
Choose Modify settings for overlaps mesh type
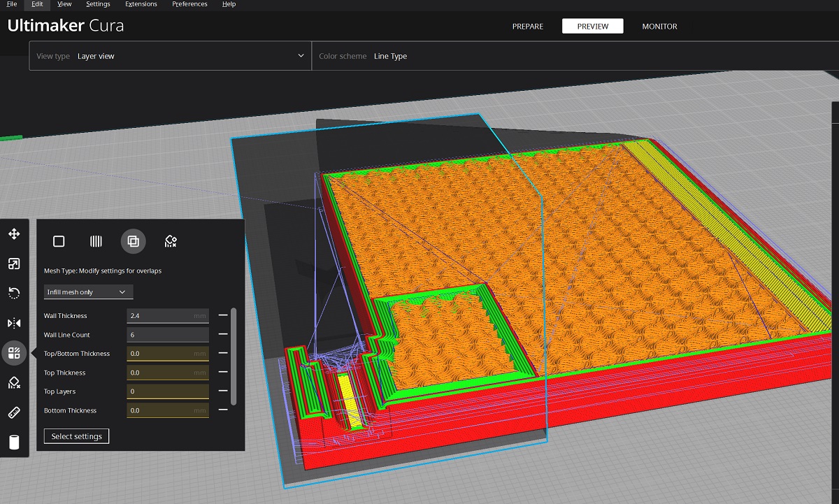coord(133,241)
